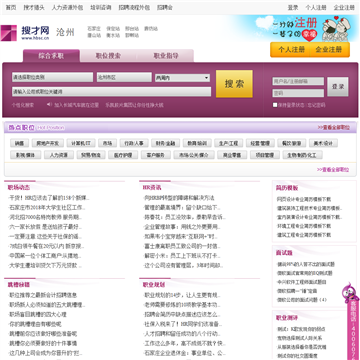Click the 忘记密码 link
The image size is (360, 360).
click(316, 105)
